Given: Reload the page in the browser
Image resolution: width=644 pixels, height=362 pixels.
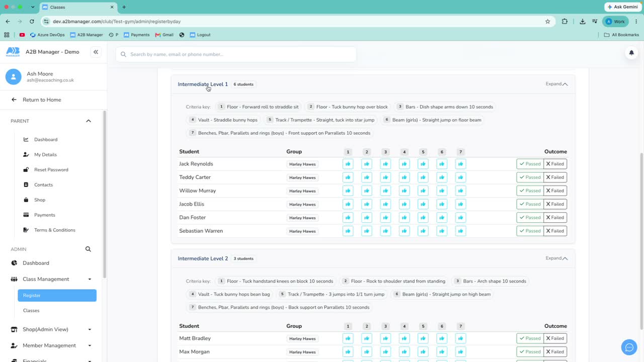Looking at the screenshot, I should 32,22.
